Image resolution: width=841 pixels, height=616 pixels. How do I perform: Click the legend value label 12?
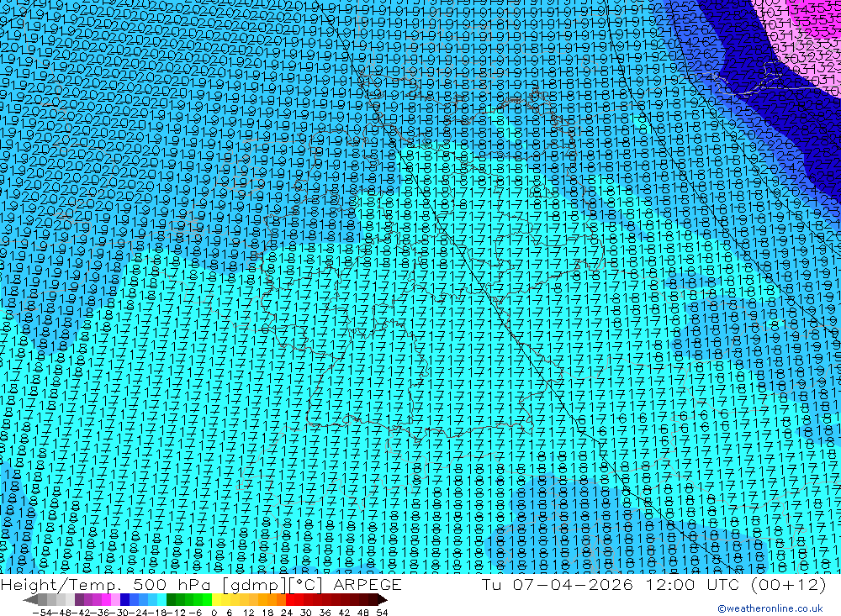click(248, 613)
